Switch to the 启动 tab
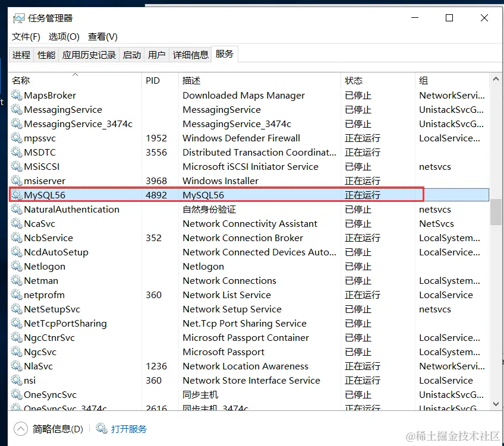The height and width of the screenshot is (446, 504). [x=132, y=55]
